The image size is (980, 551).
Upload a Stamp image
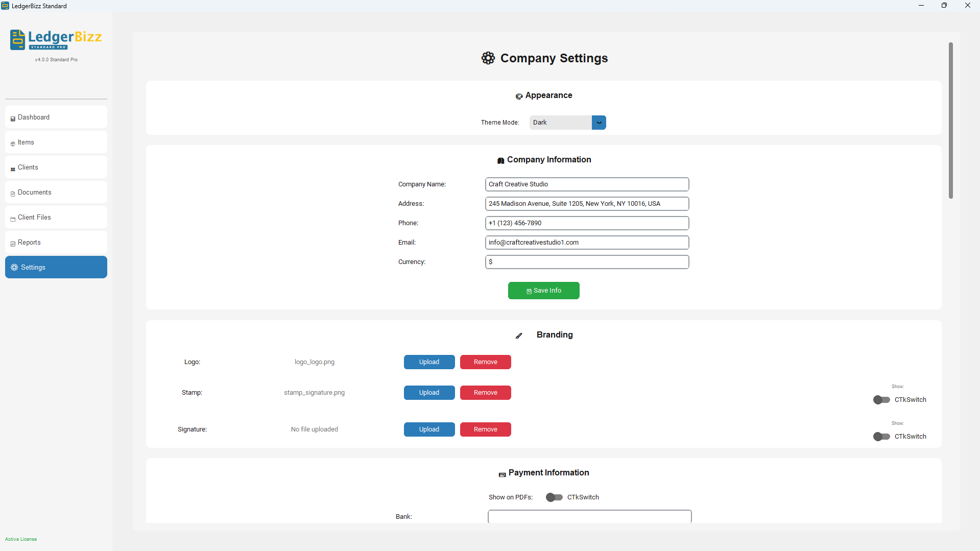[429, 393]
